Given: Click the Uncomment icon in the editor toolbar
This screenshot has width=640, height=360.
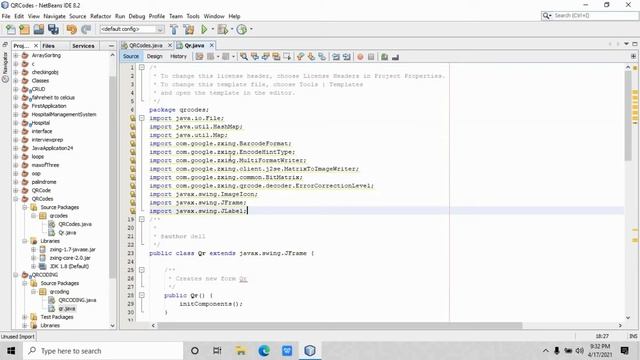Looking at the screenshot, I should 395,57.
